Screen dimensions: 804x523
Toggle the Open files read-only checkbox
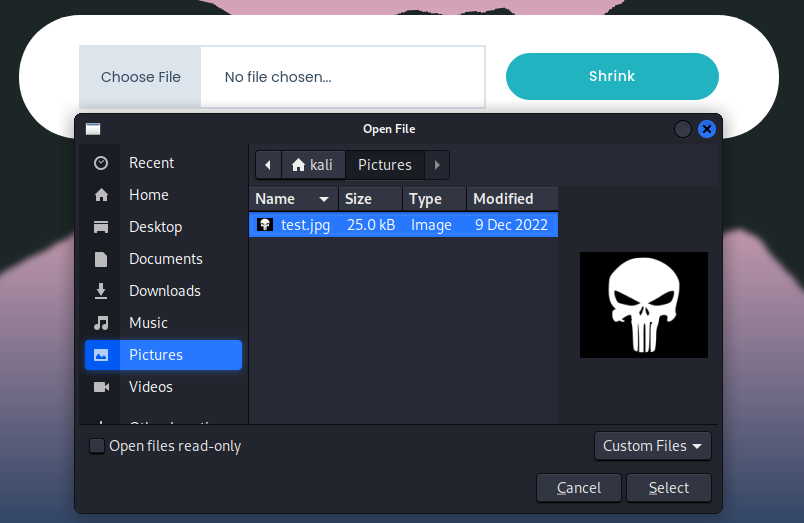click(97, 446)
